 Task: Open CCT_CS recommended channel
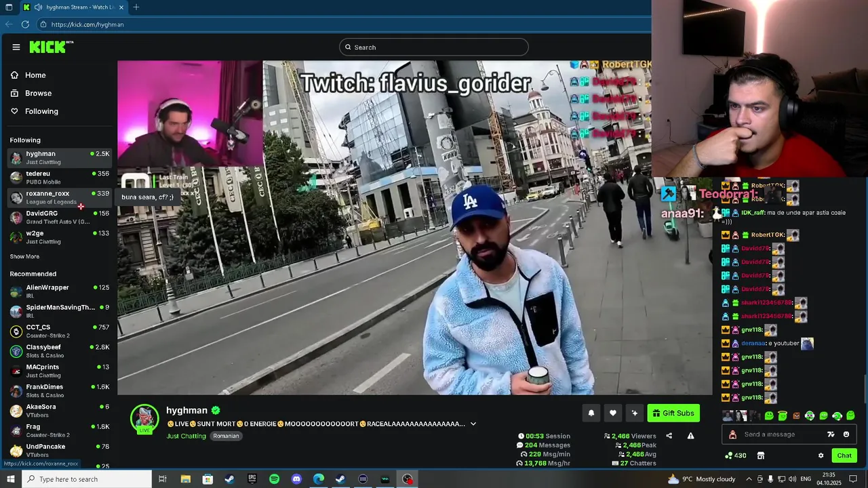click(60, 331)
